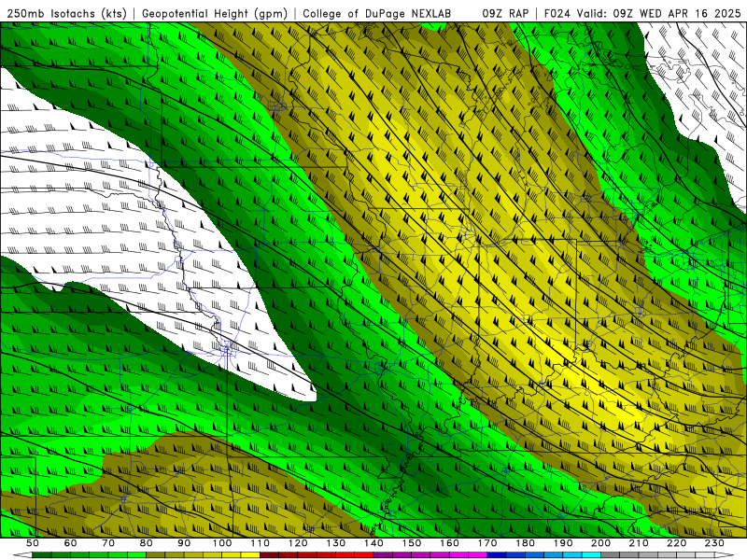
Task: Click the left arrow end of color bar
Action: coord(22,555)
